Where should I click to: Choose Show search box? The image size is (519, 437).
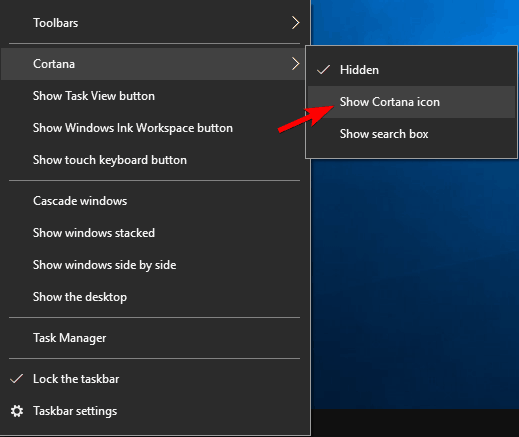(x=411, y=134)
